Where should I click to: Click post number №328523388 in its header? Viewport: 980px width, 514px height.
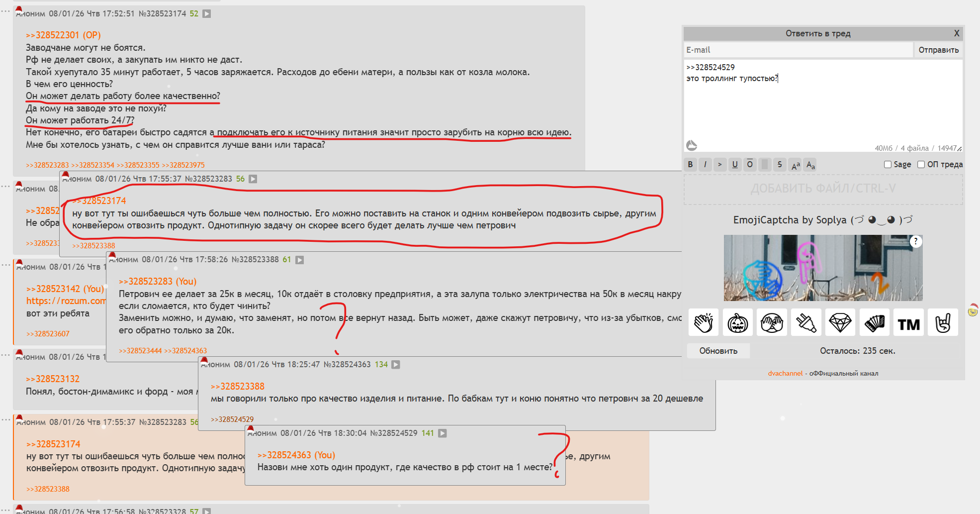[255, 260]
